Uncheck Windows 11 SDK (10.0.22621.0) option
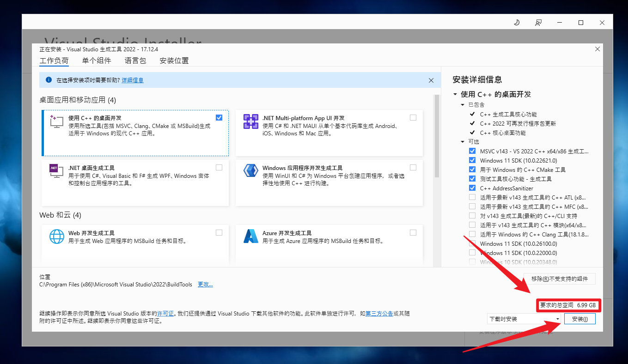 [472, 160]
